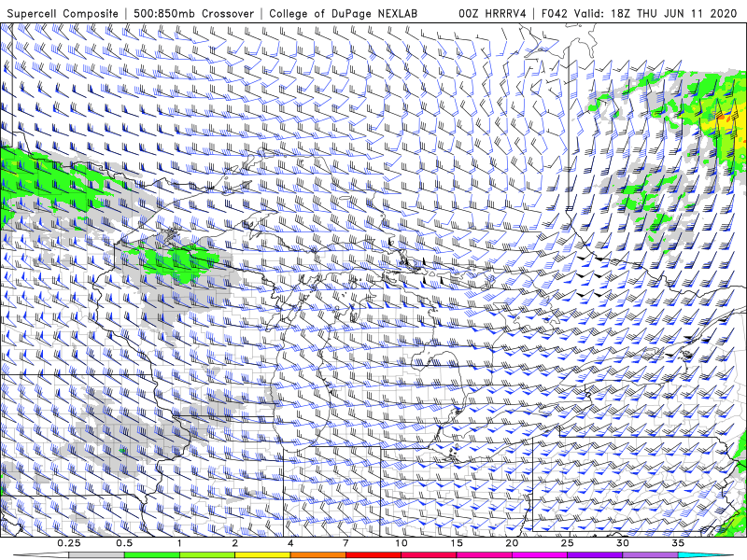
Task: Click the '0.25' legend value
Action: (69, 543)
